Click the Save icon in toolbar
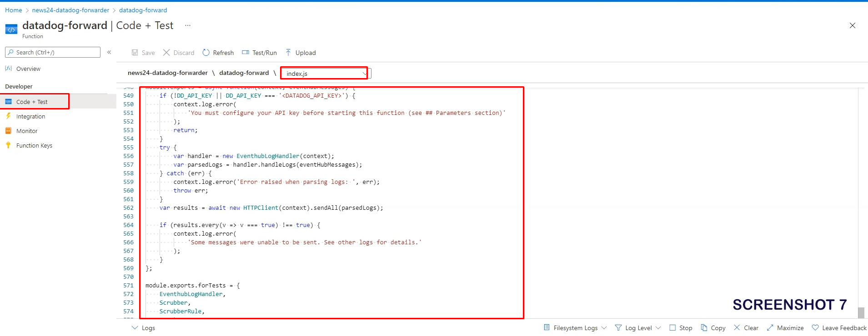Image resolution: width=868 pixels, height=336 pixels. coord(135,53)
